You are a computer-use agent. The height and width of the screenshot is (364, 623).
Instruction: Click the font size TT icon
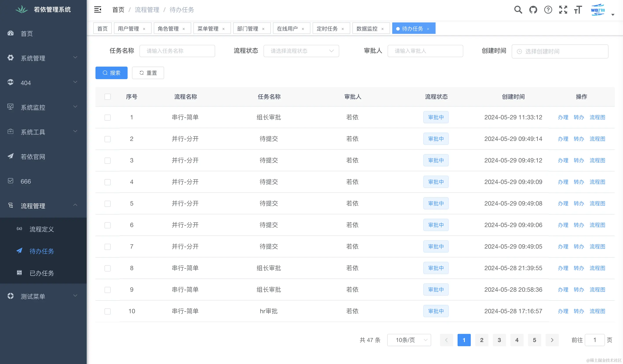tap(578, 10)
